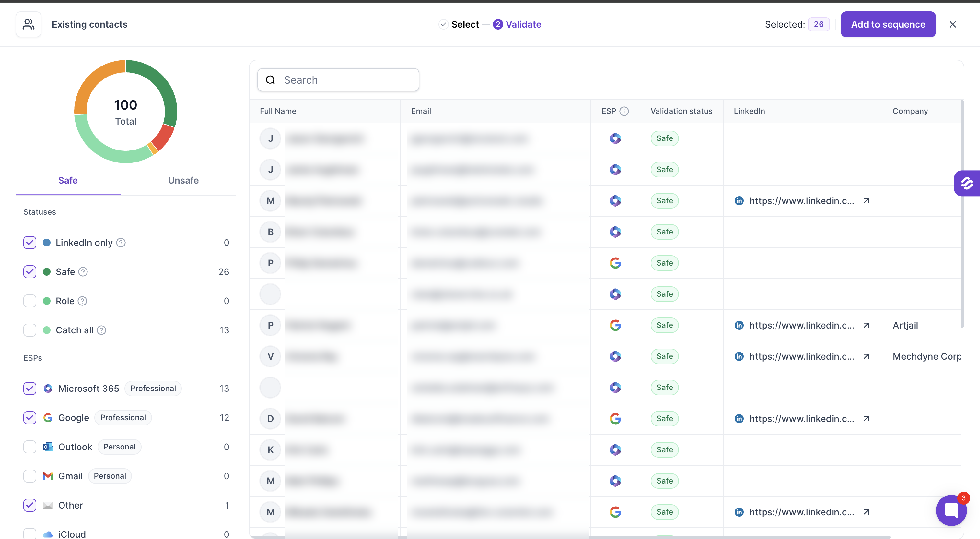Screen dimensions: 980x539
Task: Close the existing contacts dialog
Action: coord(952,24)
